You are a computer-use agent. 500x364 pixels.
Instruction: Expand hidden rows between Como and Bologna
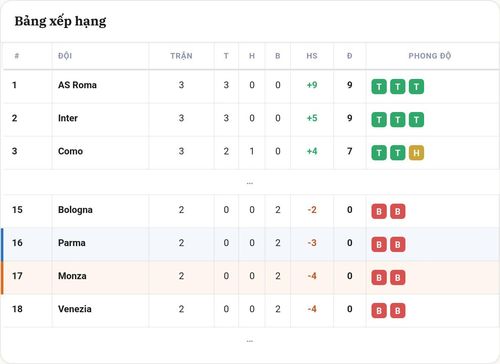click(250, 183)
